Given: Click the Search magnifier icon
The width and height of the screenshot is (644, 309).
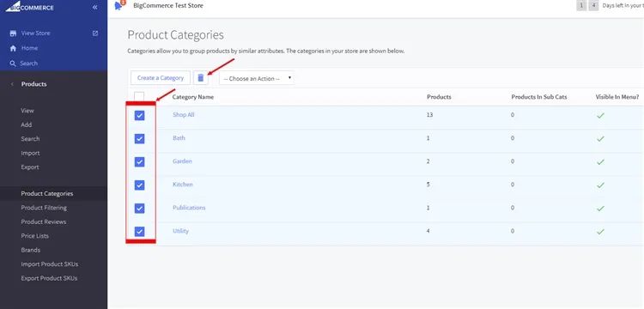Looking at the screenshot, I should click(13, 64).
